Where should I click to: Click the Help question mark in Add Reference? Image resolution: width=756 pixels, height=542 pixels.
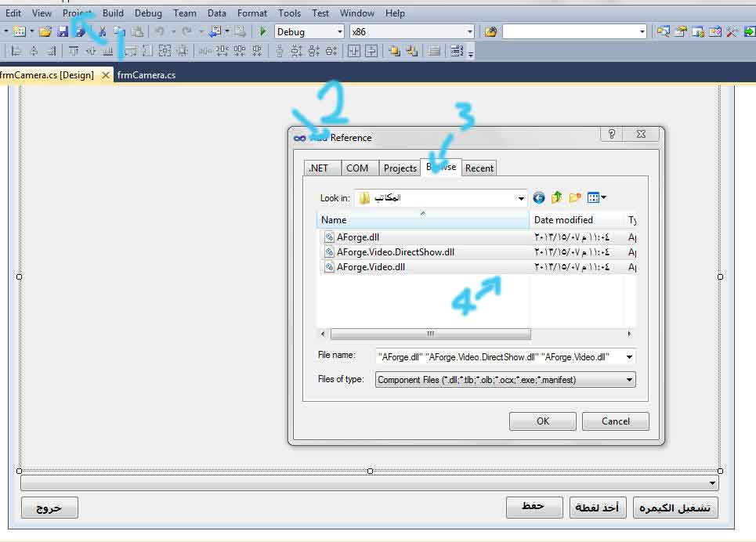612,135
